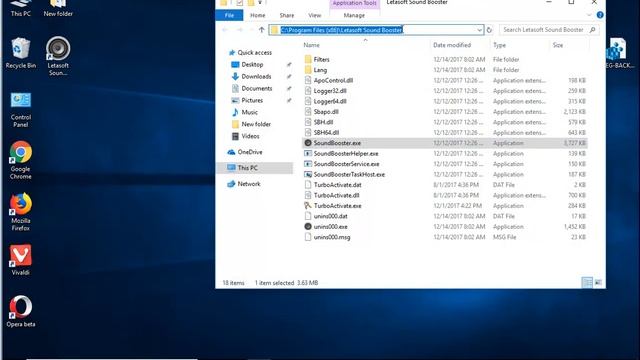
Task: Select the SBH.dll file
Action: point(323,122)
